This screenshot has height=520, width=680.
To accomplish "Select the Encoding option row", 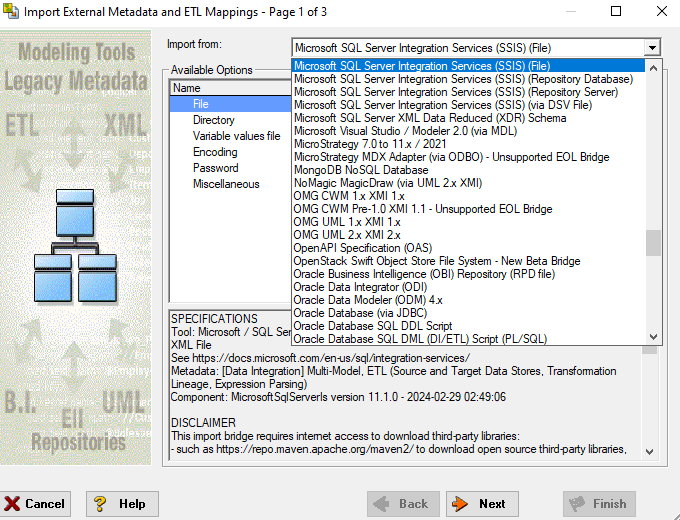I will tap(231, 152).
